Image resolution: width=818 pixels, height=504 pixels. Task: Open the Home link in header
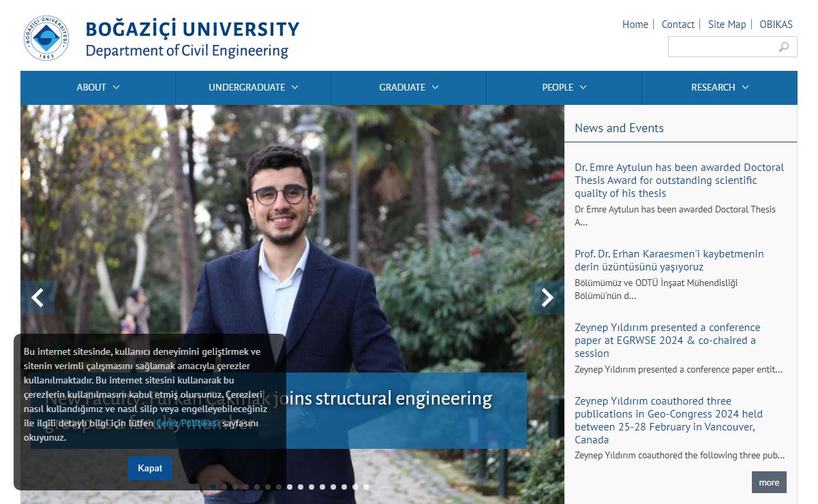(635, 25)
